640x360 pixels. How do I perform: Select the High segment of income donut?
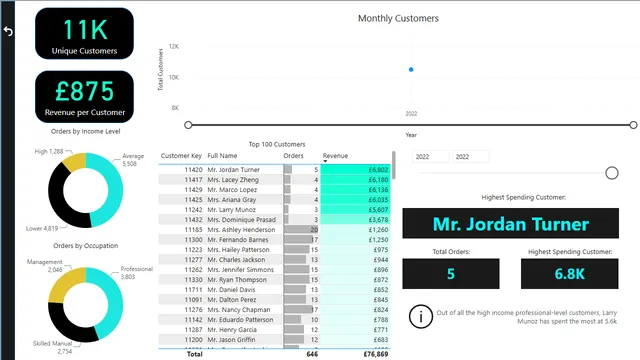(75, 161)
